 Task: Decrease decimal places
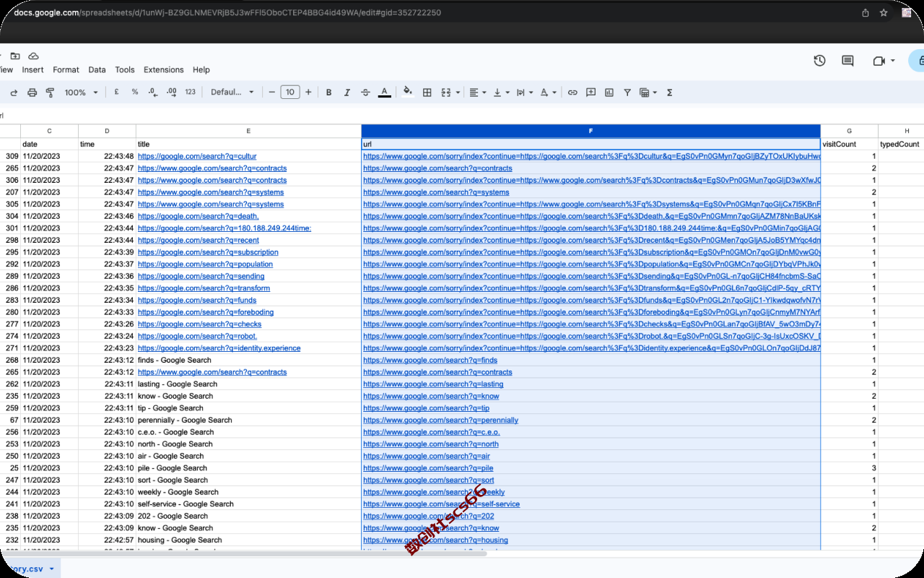pyautogui.click(x=152, y=92)
